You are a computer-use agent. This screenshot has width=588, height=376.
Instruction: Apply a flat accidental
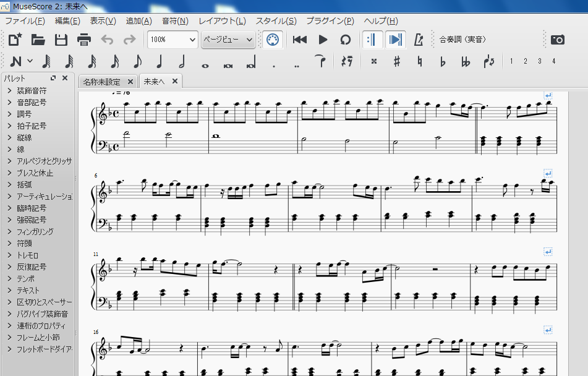(x=443, y=61)
